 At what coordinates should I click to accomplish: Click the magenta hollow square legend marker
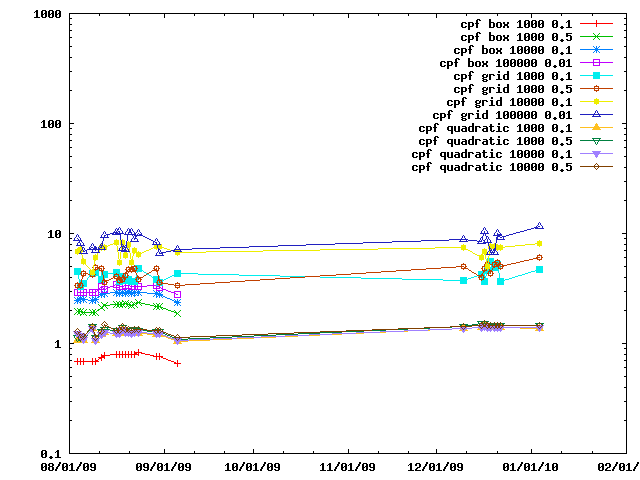point(596,62)
